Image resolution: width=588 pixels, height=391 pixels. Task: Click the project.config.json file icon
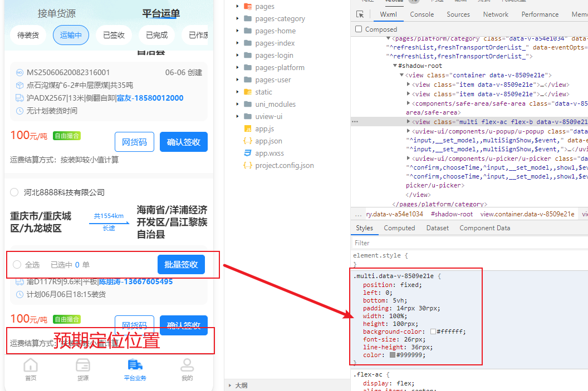coord(247,166)
